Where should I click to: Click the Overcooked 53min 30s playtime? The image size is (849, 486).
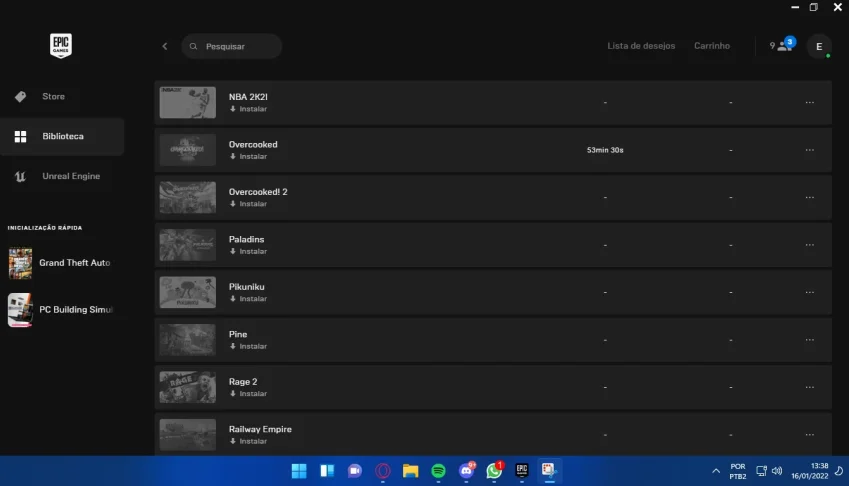(x=605, y=150)
